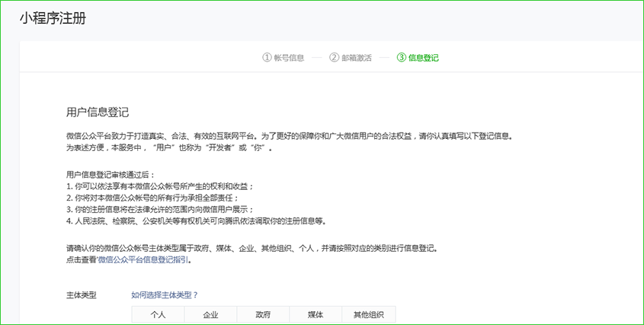Image resolution: width=644 pixels, height=325 pixels.
Task: Choose 政府 as the subject type
Action: coord(263,314)
